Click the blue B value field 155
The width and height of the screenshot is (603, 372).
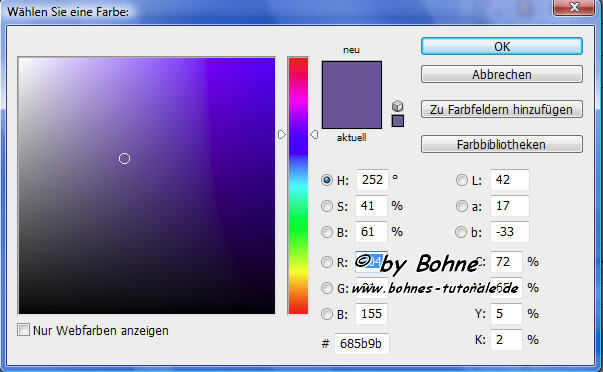371,314
